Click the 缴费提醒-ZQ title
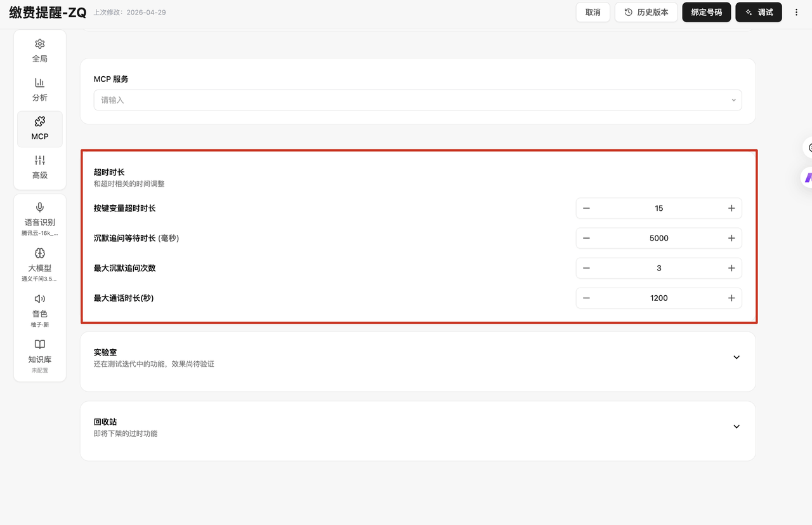The image size is (812, 525). 48,12
